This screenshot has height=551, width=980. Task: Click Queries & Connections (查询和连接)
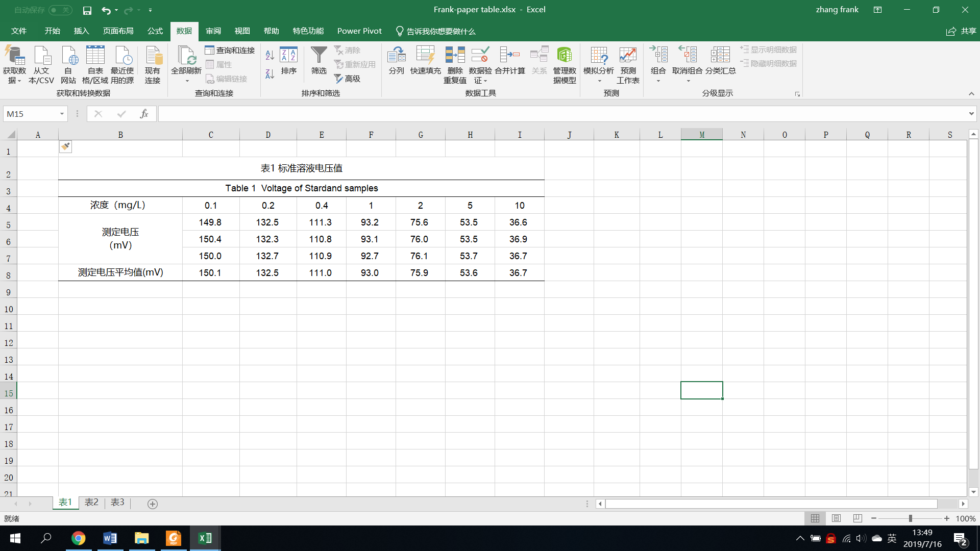(230, 50)
